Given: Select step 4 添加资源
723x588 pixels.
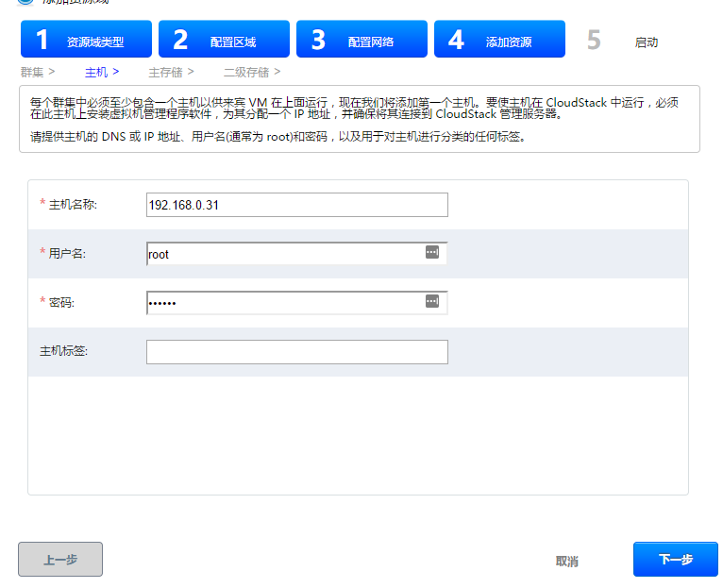Looking at the screenshot, I should pos(499,40).
